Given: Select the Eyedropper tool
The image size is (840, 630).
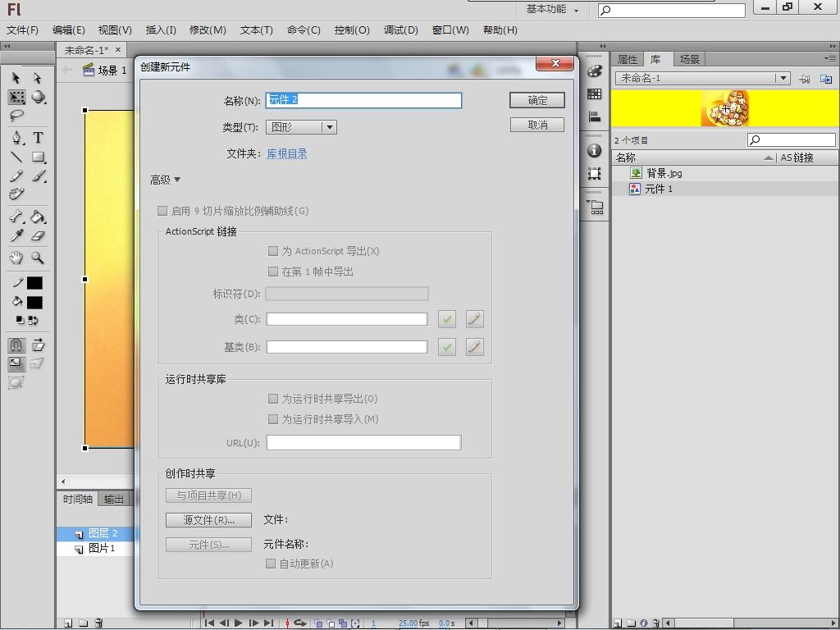Looking at the screenshot, I should (x=16, y=235).
